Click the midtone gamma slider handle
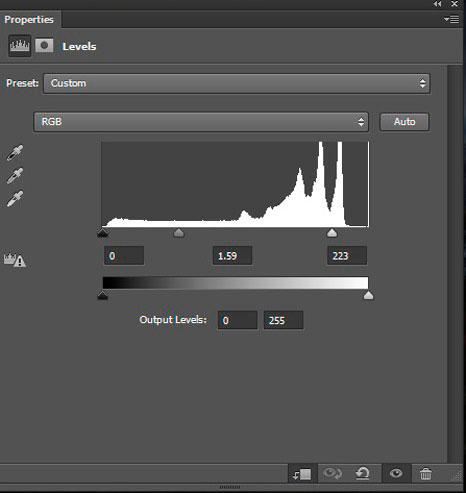This screenshot has height=493, width=466. tap(179, 232)
